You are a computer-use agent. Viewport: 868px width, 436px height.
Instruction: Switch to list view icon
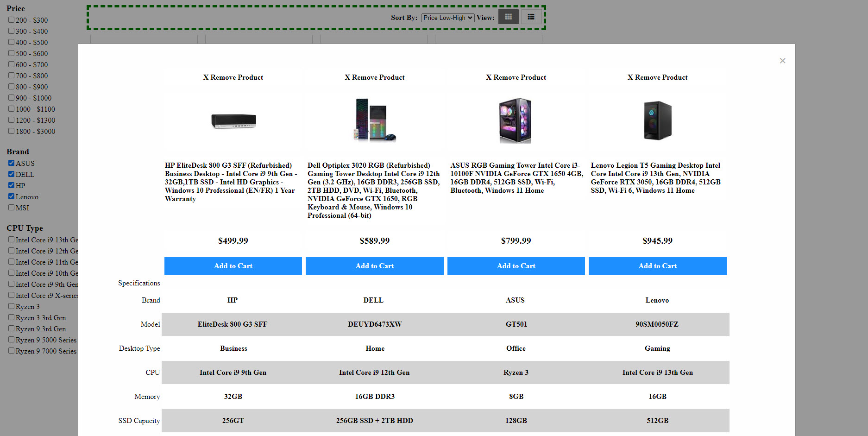(531, 17)
